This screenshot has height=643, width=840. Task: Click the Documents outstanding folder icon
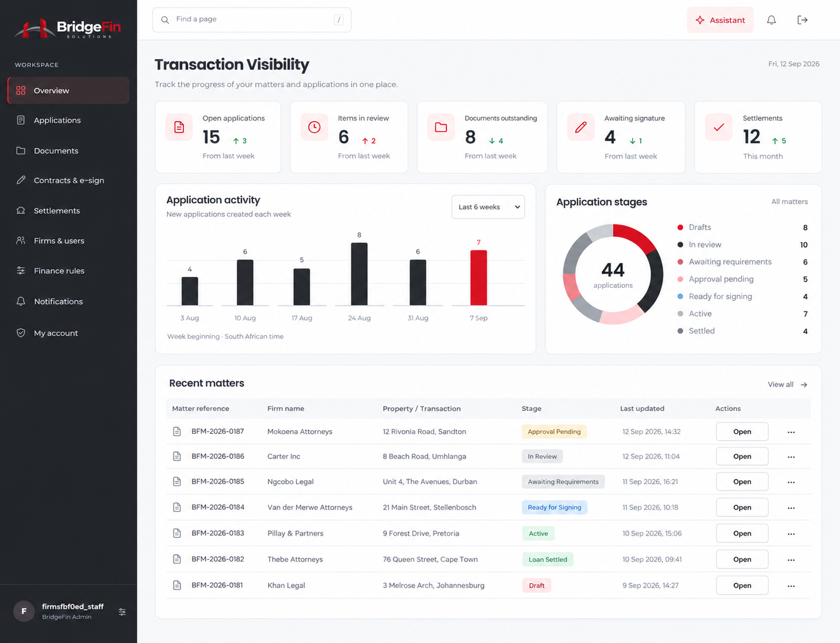pyautogui.click(x=441, y=127)
